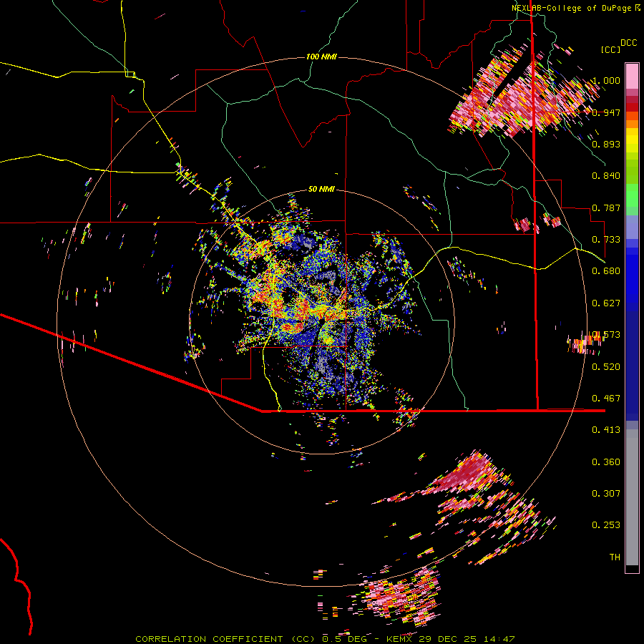Image resolution: width=644 pixels, height=644 pixels.
Task: Click the 0.307 legend value
Action: (x=606, y=494)
